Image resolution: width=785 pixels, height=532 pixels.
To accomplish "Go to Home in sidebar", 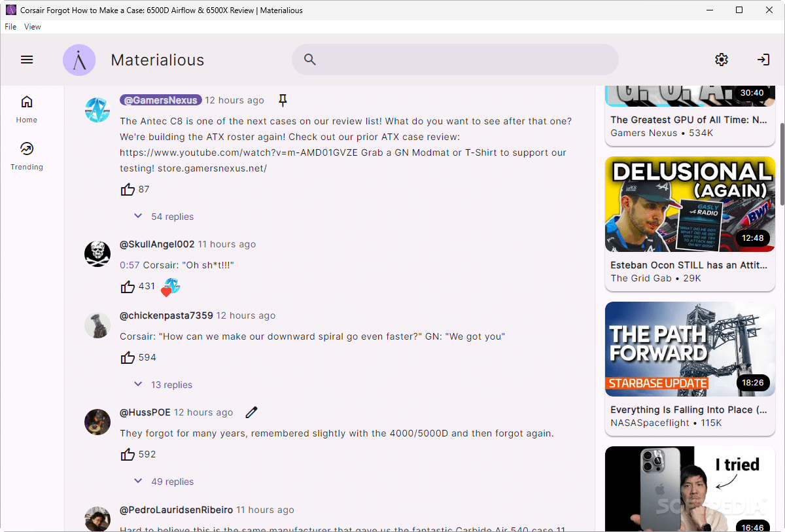I will pyautogui.click(x=27, y=109).
